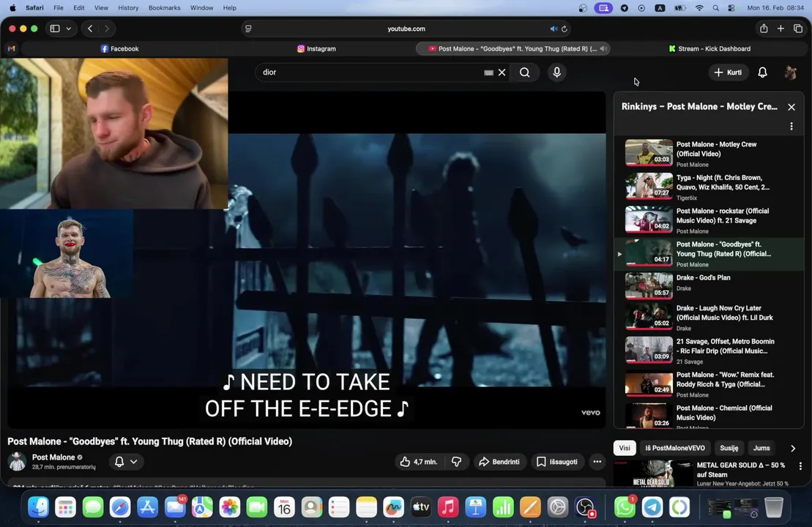812x527 pixels.
Task: Close the Rinkinys playlist panel
Action: 791,107
